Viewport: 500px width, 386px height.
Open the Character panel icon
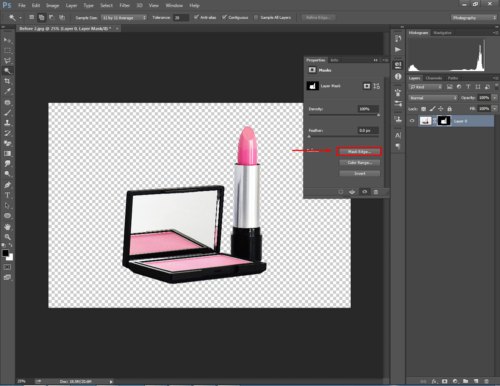pyautogui.click(x=398, y=135)
